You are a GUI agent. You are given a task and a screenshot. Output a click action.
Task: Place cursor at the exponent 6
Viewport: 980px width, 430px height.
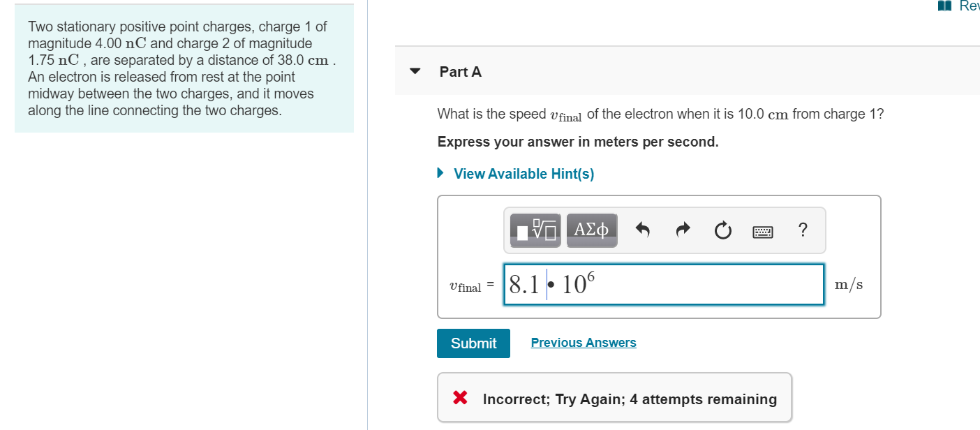(x=590, y=276)
